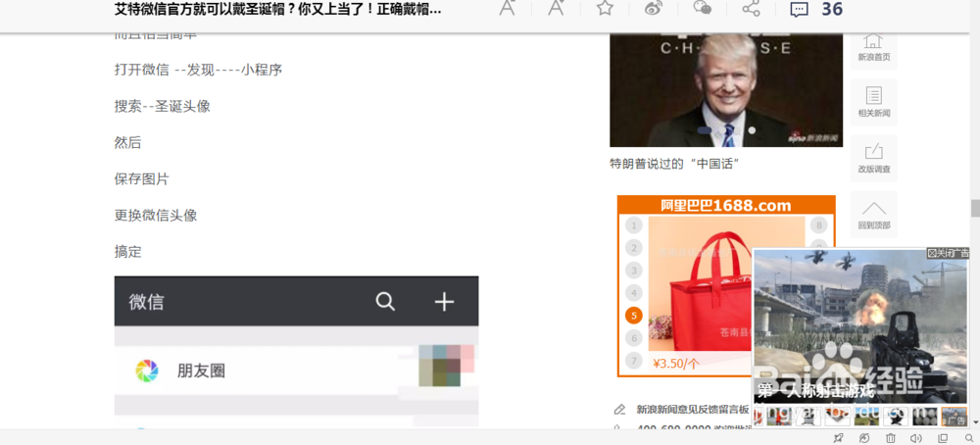This screenshot has width=980, height=445.
Task: Click the text line 更换微信头像
Action: (x=156, y=216)
